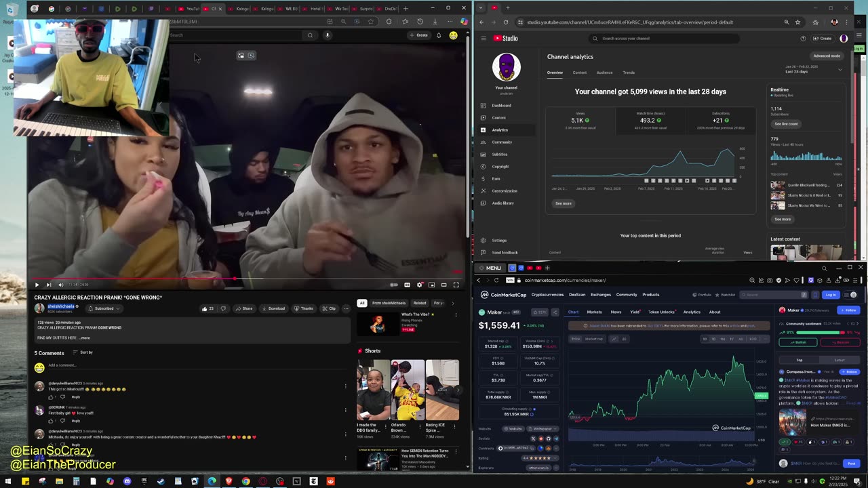Image resolution: width=868 pixels, height=488 pixels.
Task: Open Subscribed notification dropdown
Action: (x=106, y=308)
